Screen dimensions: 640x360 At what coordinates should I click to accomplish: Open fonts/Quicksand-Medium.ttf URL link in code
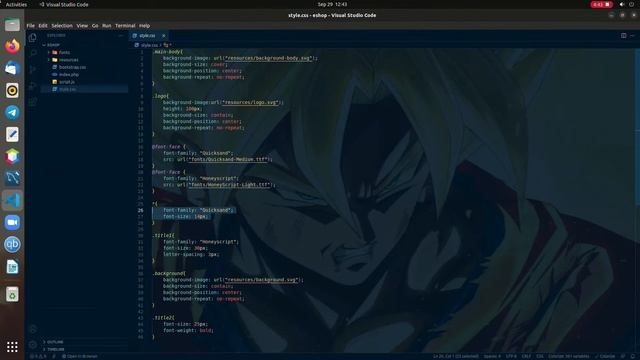pos(229,159)
